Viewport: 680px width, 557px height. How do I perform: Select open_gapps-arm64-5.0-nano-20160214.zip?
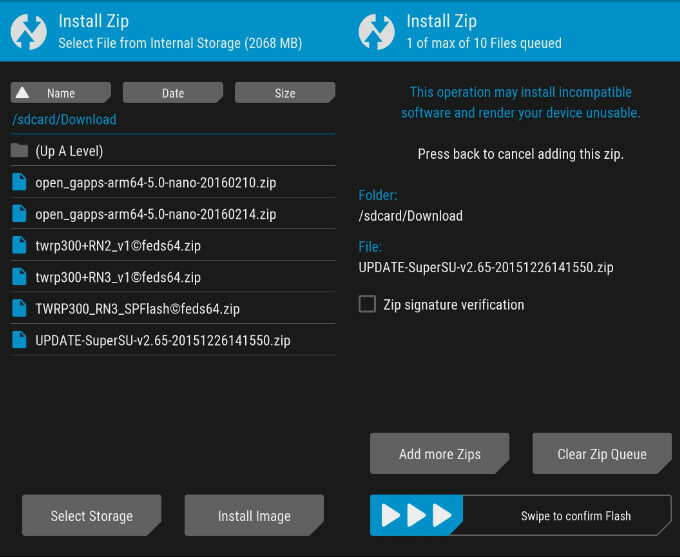pos(173,213)
